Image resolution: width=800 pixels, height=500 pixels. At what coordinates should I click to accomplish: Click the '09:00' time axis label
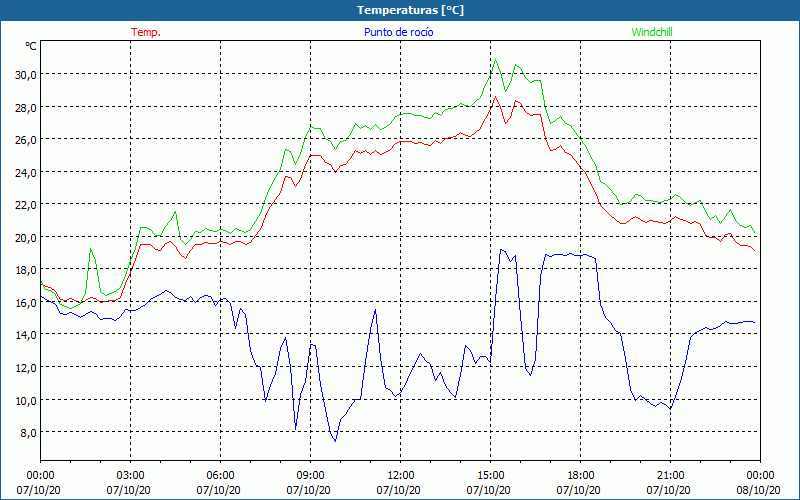tap(310, 476)
